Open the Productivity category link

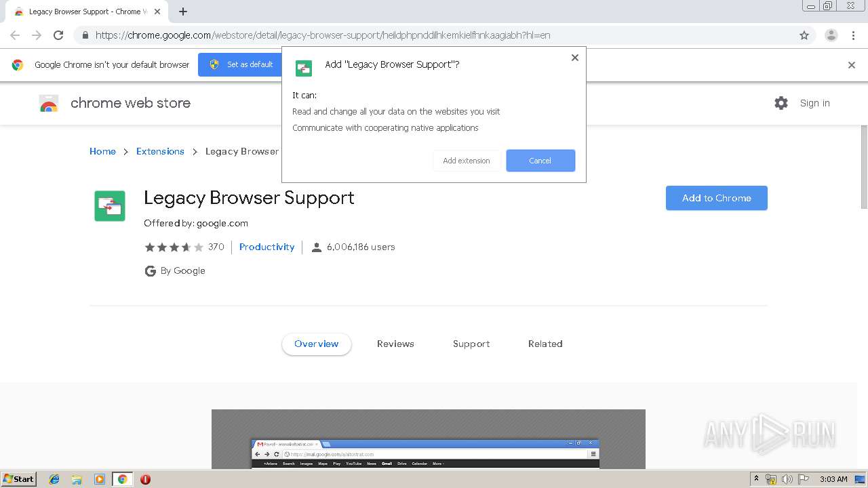(267, 247)
